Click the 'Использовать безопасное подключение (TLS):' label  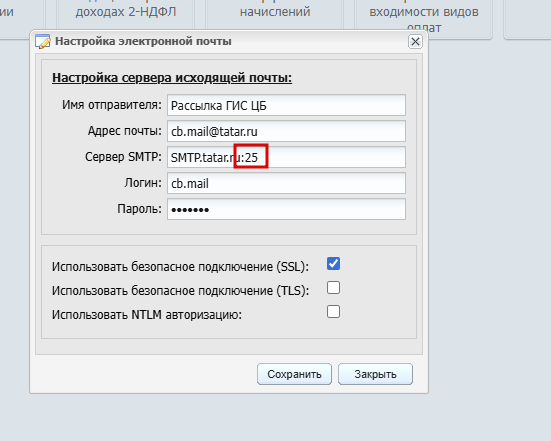click(x=180, y=291)
